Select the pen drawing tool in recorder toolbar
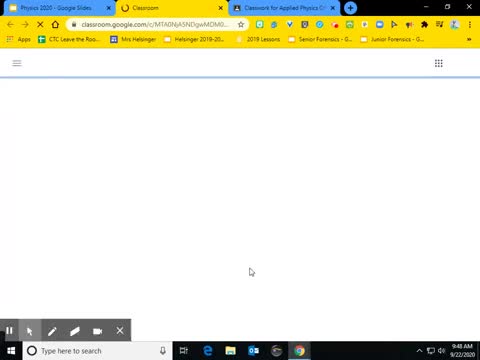 [52, 331]
